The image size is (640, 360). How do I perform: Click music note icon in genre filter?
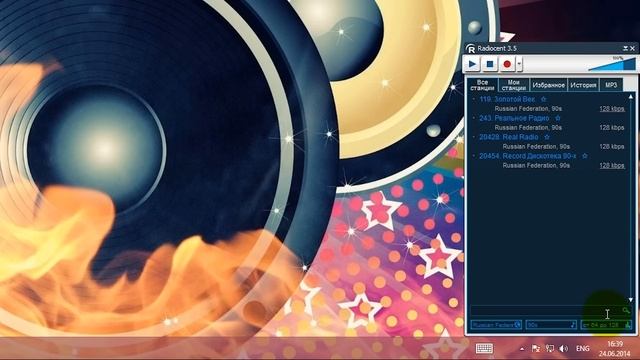[573, 325]
